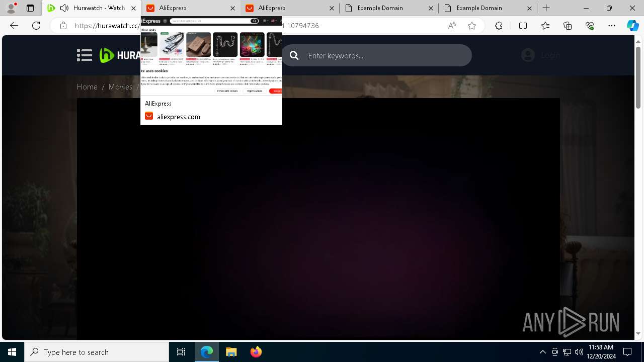Open the Favorites list icon
The image size is (644, 362).
click(545, 26)
